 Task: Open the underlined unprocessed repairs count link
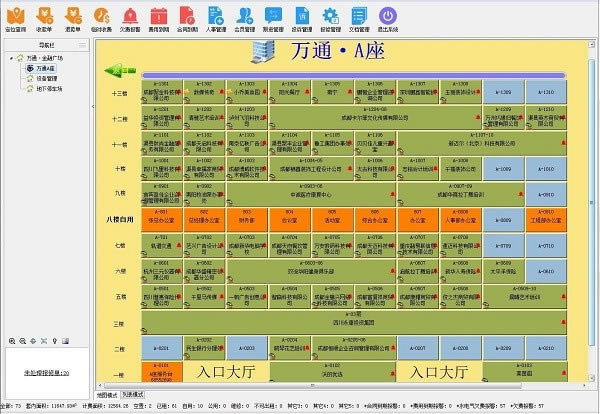click(47, 373)
